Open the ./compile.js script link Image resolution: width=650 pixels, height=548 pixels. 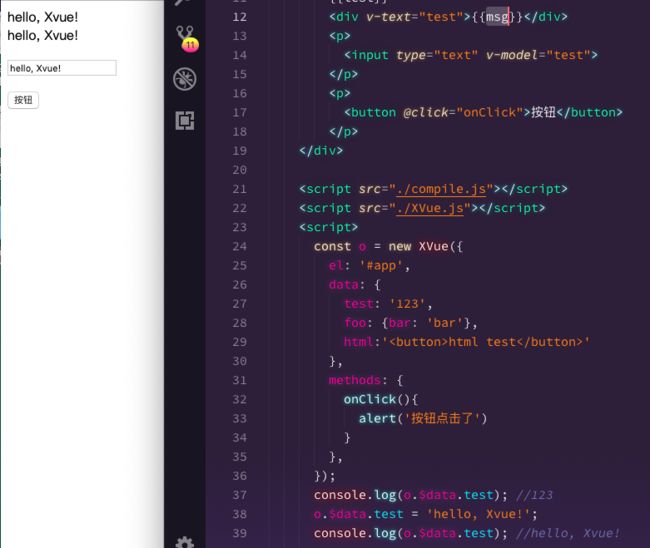[441, 189]
